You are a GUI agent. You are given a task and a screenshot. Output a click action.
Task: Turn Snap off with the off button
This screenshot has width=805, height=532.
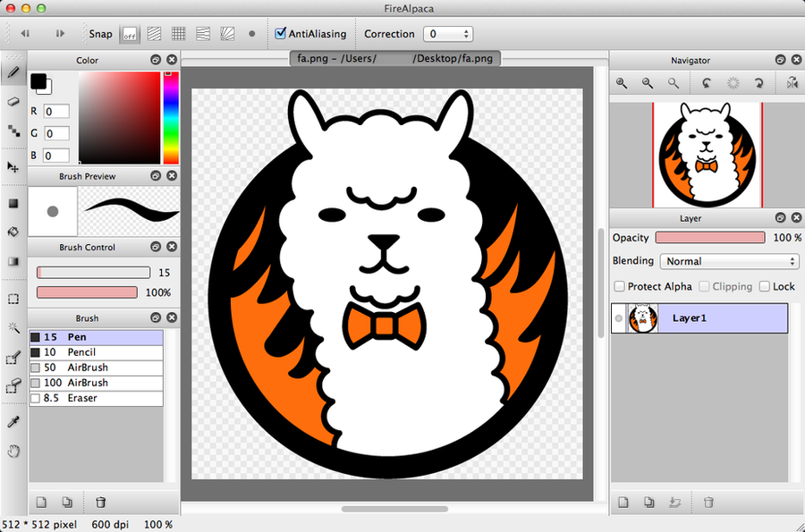130,34
